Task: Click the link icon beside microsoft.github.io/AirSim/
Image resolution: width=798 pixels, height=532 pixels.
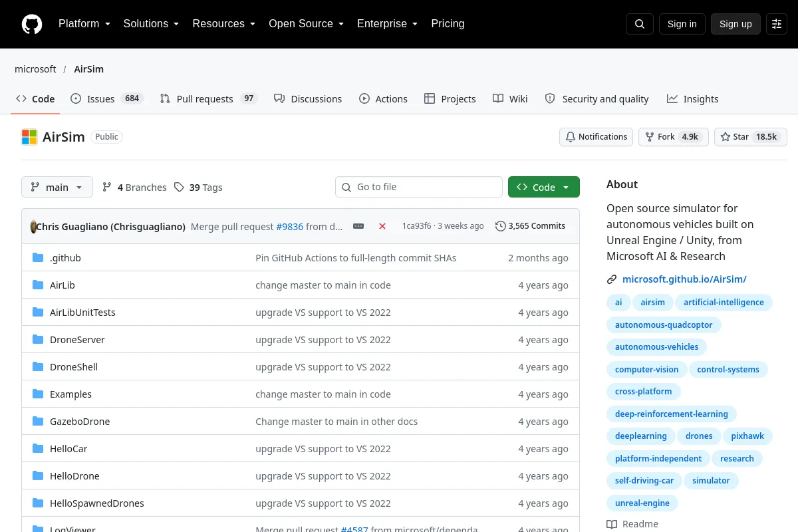Action: [x=612, y=280]
